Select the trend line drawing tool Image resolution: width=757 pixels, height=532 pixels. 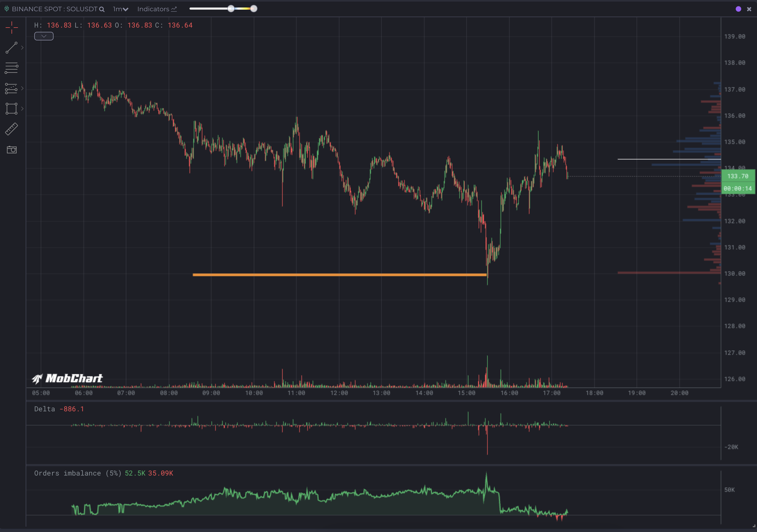click(12, 48)
